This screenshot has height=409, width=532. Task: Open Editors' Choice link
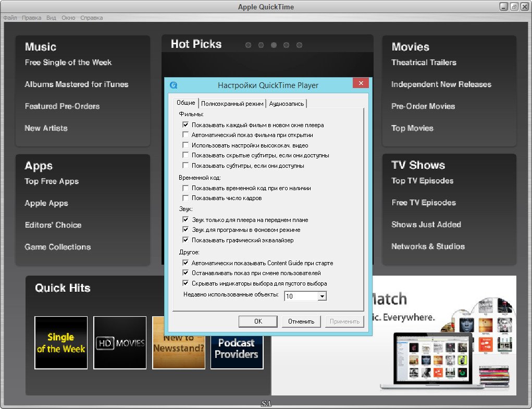point(53,225)
